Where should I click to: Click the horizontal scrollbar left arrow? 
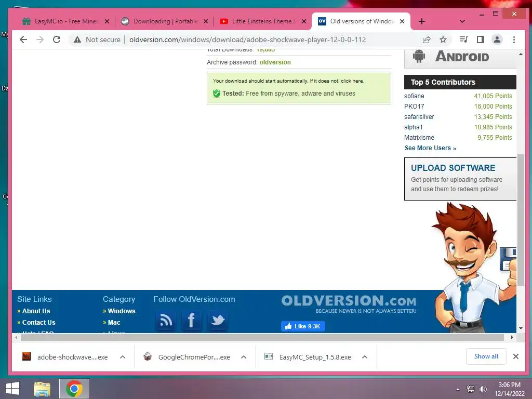(x=16, y=338)
